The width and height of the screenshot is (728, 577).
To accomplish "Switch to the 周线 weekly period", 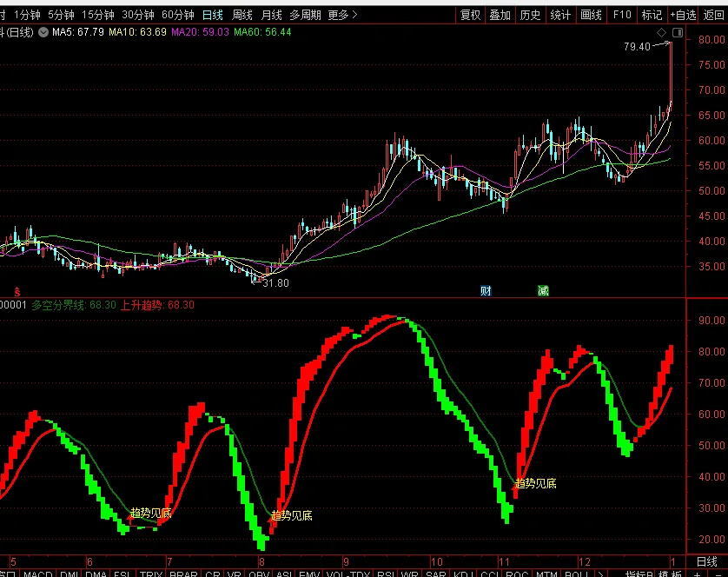I will (x=242, y=15).
